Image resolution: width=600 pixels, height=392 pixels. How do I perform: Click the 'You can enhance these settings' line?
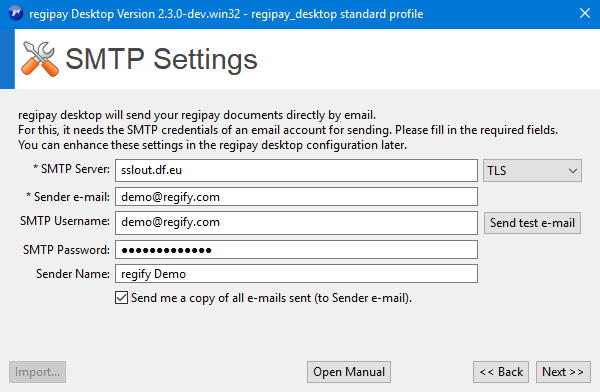pyautogui.click(x=212, y=145)
